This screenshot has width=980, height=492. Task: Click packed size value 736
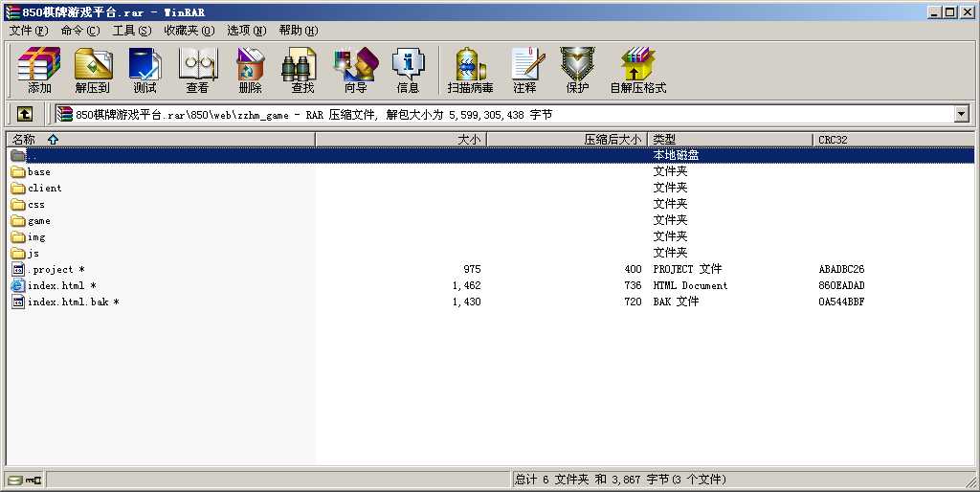[x=633, y=285]
